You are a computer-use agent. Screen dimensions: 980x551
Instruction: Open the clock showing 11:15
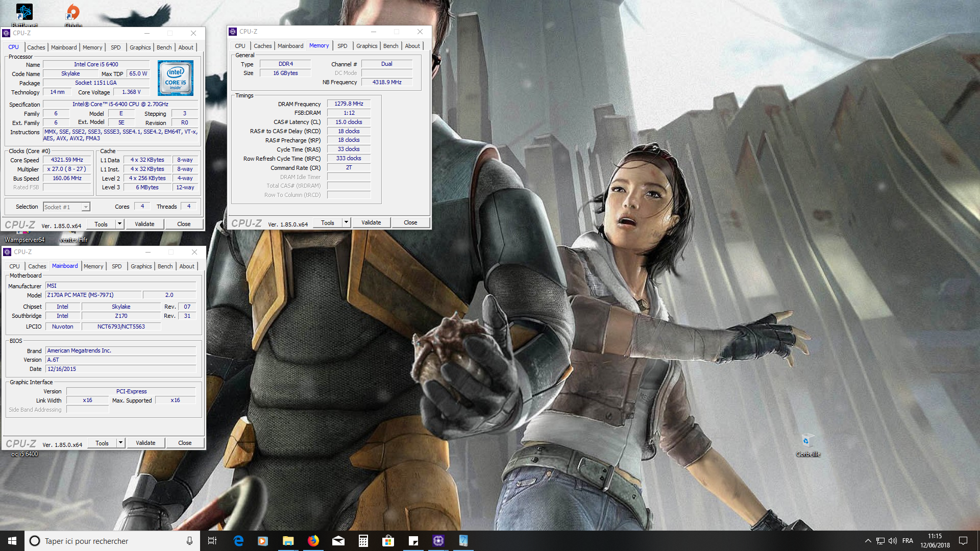[x=935, y=541]
